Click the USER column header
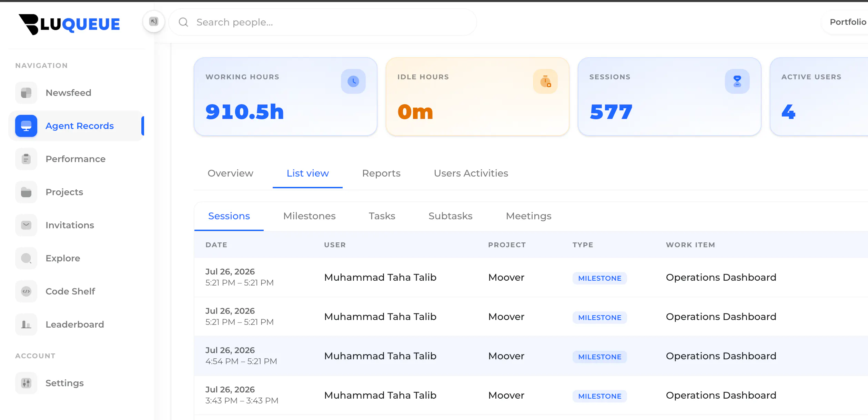The height and width of the screenshot is (420, 868). [x=335, y=245]
